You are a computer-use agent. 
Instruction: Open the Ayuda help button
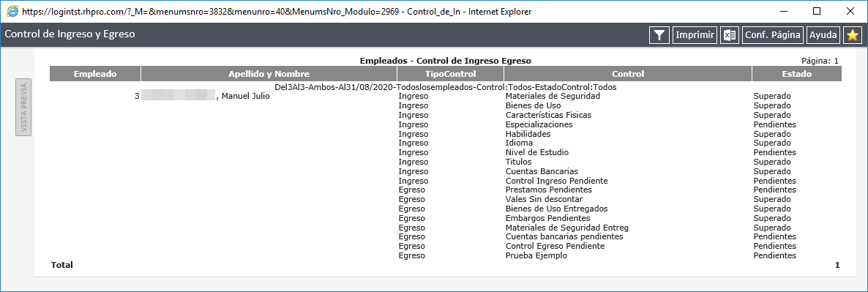[823, 35]
